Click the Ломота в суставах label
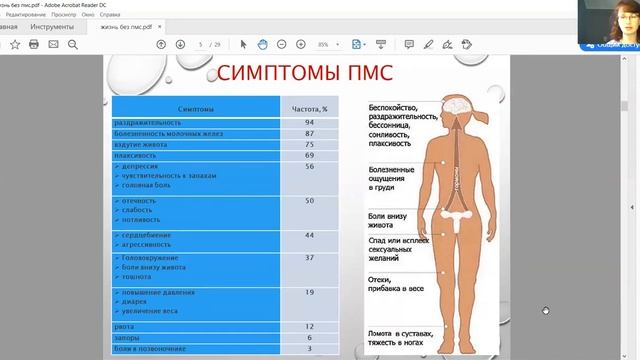640x360 pixels. click(x=400, y=338)
